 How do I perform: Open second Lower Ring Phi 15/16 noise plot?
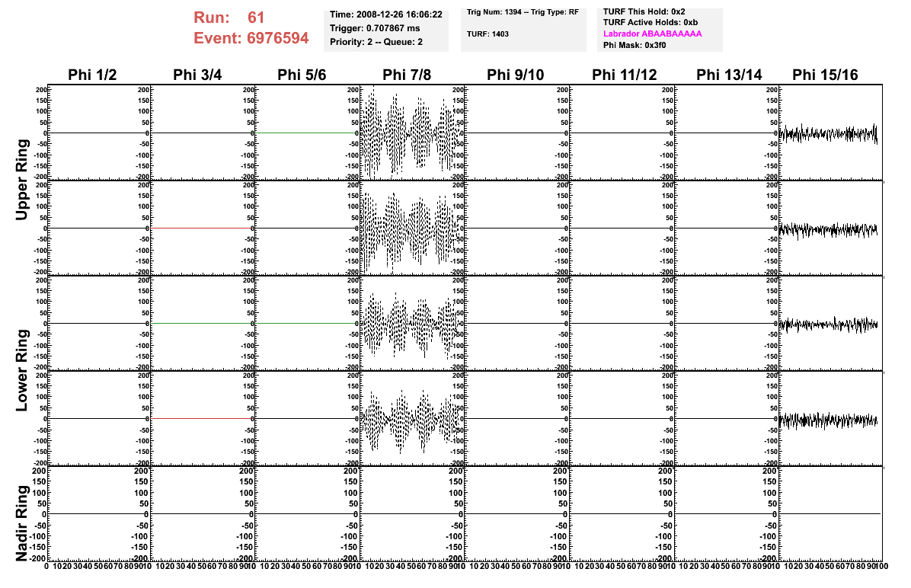831,417
